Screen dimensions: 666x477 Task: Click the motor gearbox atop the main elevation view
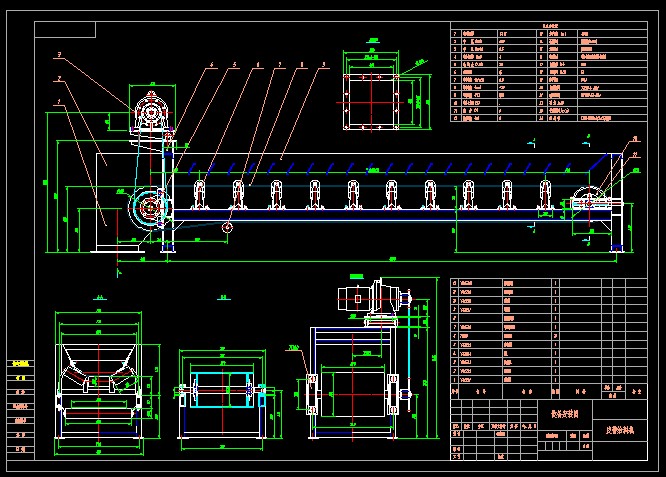click(150, 108)
